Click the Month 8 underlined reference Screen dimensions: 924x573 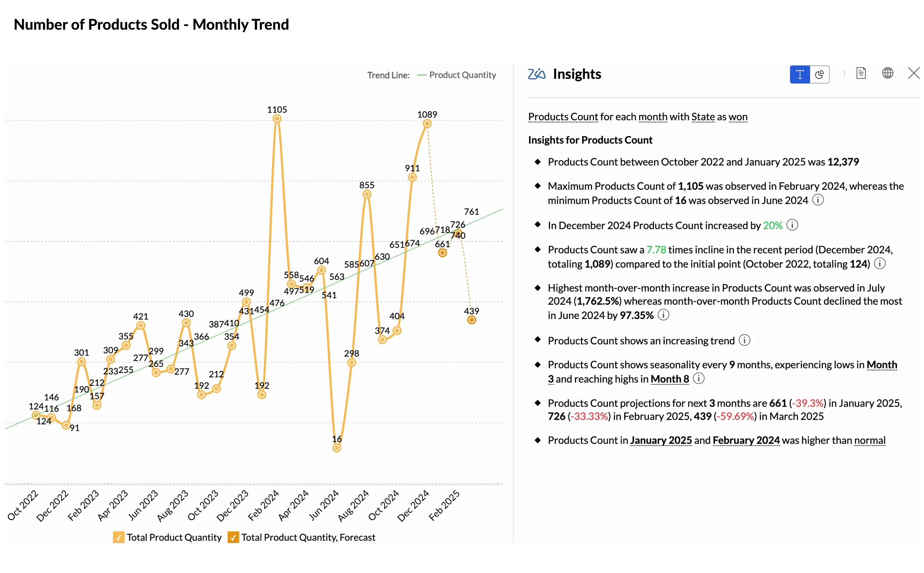(x=670, y=379)
